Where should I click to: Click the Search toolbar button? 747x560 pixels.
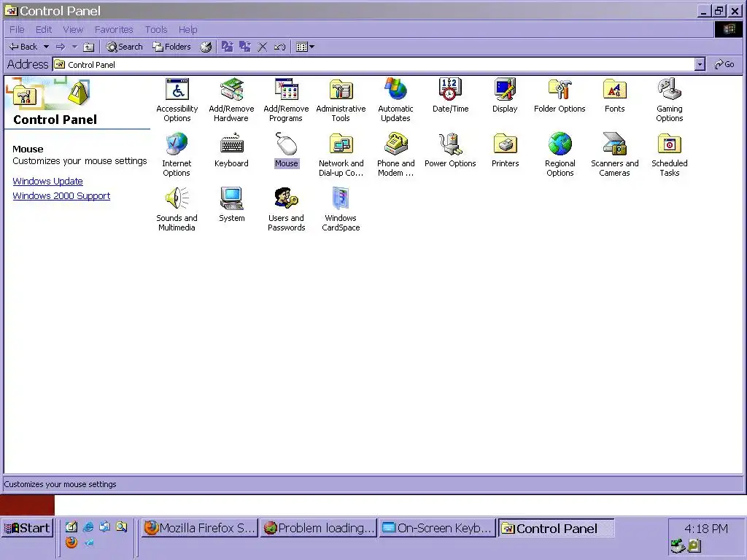pyautogui.click(x=124, y=47)
